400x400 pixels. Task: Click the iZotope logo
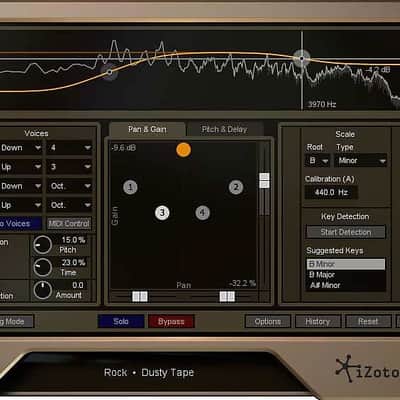coord(367,368)
